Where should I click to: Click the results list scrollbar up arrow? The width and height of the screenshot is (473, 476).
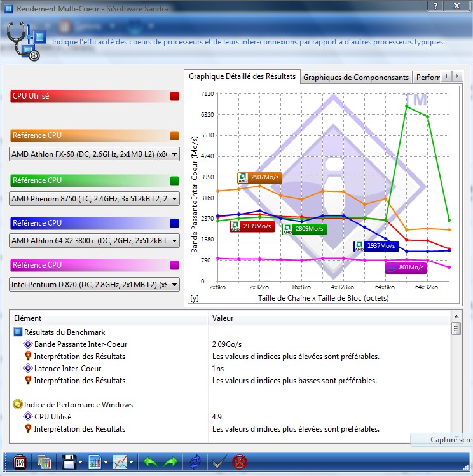[x=456, y=316]
